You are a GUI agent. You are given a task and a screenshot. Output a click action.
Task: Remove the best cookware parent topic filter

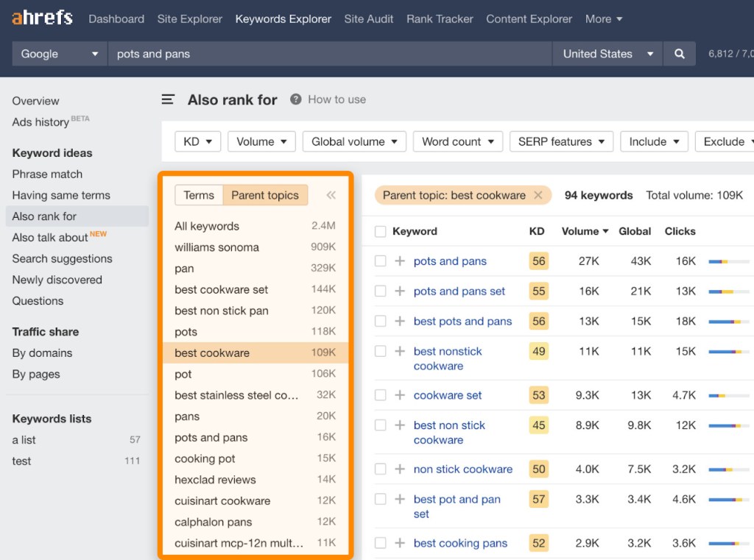(539, 194)
